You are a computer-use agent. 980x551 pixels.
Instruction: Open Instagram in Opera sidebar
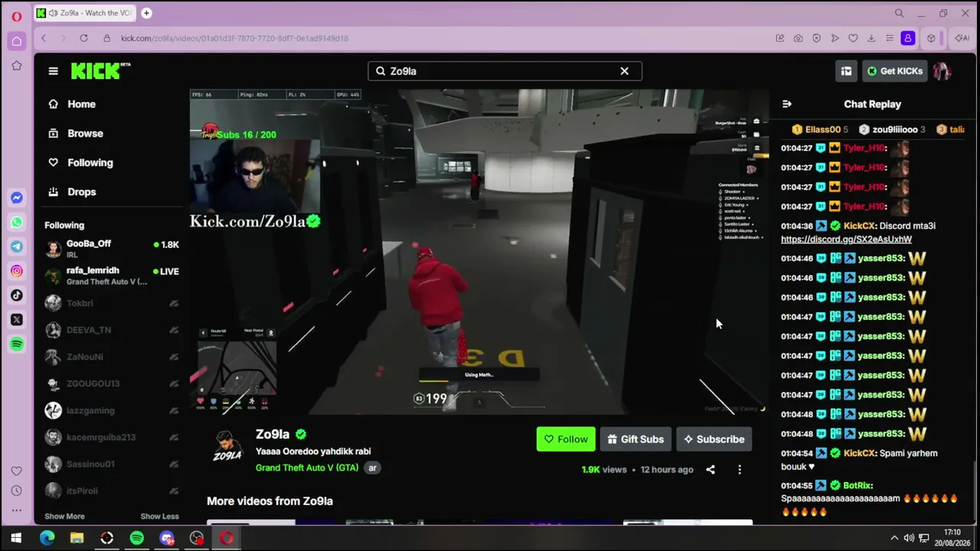[16, 271]
